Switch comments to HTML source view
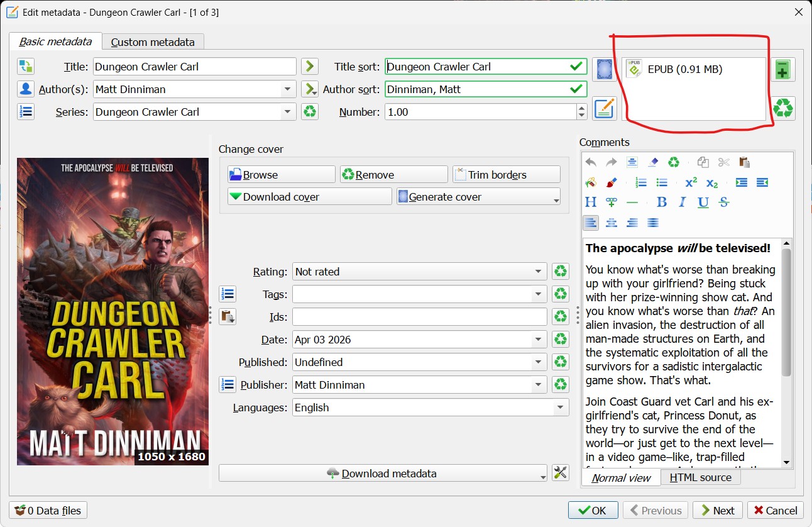Screen dimensions: 812x527 click(x=701, y=477)
